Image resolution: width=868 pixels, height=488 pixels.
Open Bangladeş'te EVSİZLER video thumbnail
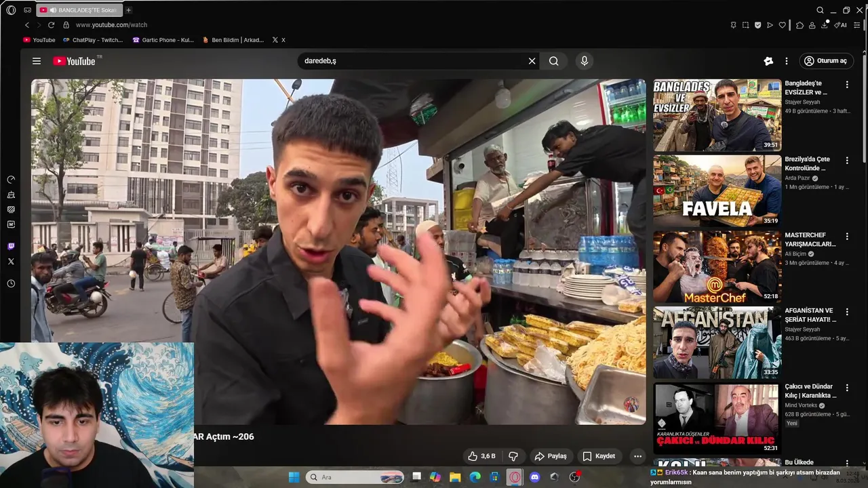point(717,115)
